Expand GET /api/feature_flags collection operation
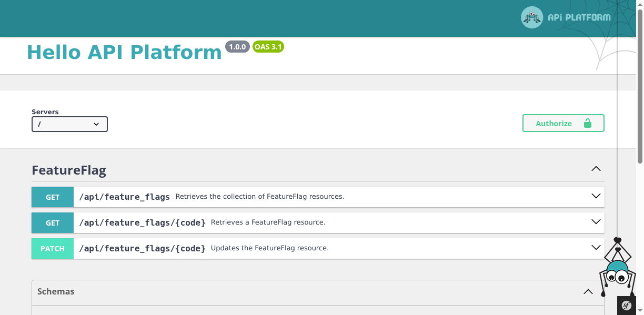This screenshot has width=644, height=315. click(596, 196)
